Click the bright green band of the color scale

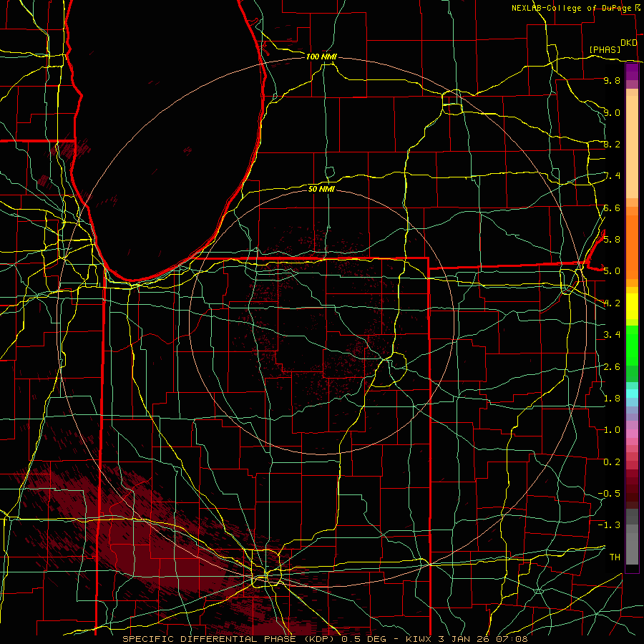point(632,345)
